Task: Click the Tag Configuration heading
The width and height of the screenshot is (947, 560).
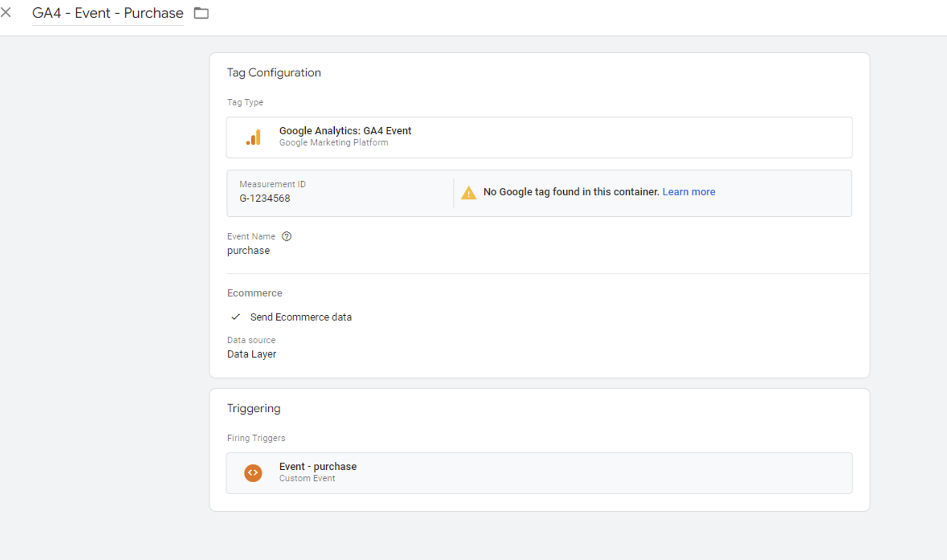Action: [274, 73]
